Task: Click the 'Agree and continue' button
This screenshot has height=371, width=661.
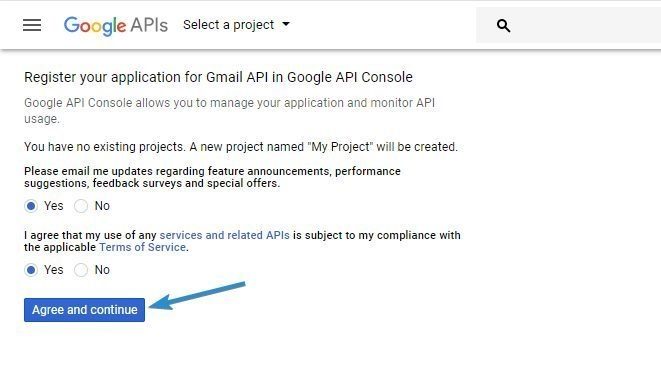Action: (84, 310)
